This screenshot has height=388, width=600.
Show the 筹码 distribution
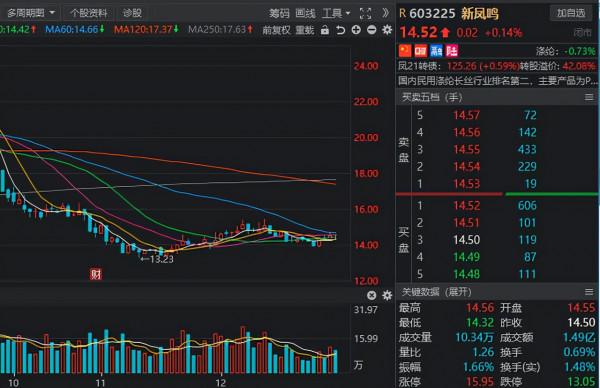pyautogui.click(x=279, y=14)
